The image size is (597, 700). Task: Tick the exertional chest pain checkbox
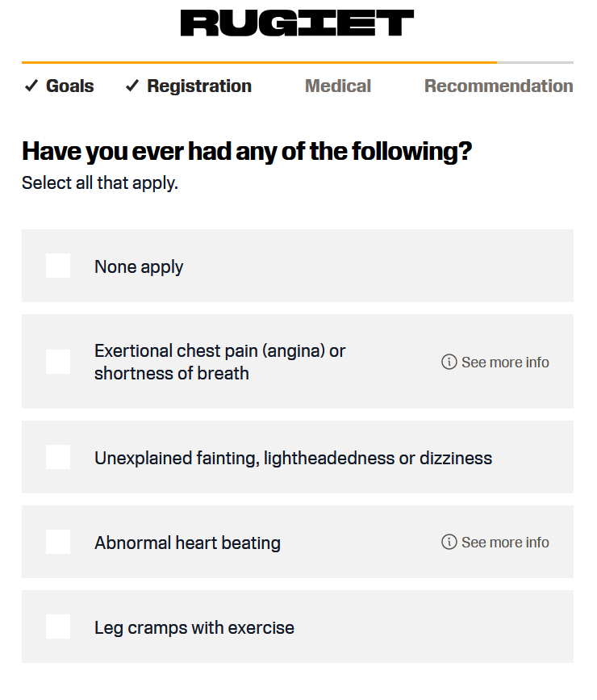coord(58,362)
